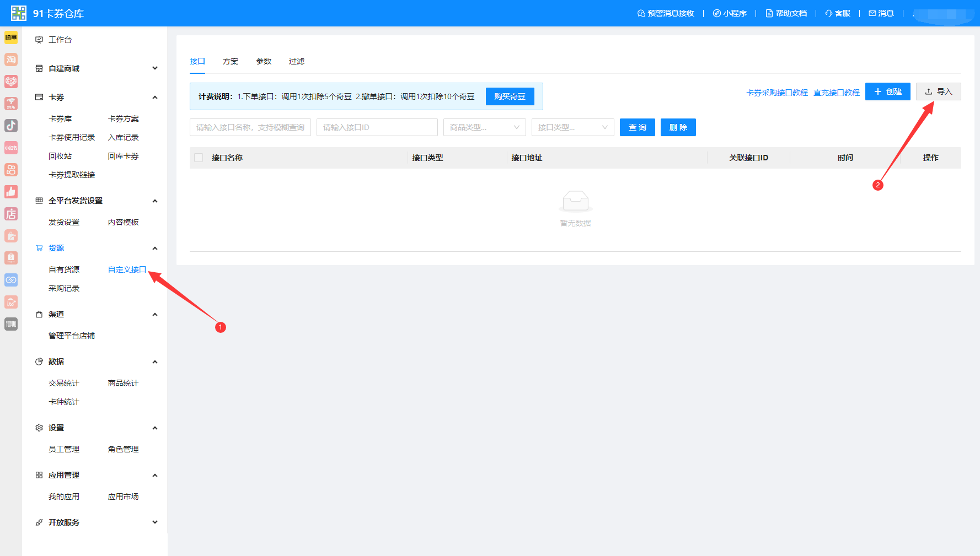
Task: Select the JD (京东) platform icon
Action: tap(11, 104)
